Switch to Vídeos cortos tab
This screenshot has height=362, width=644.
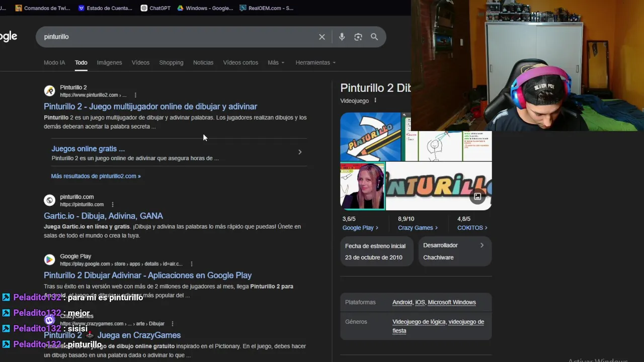click(240, 62)
